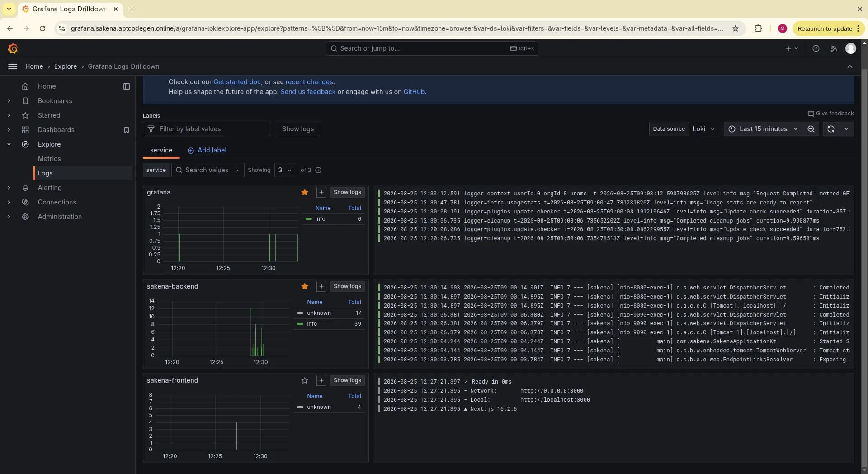Open the news feed RSS icon

pyautogui.click(x=834, y=48)
